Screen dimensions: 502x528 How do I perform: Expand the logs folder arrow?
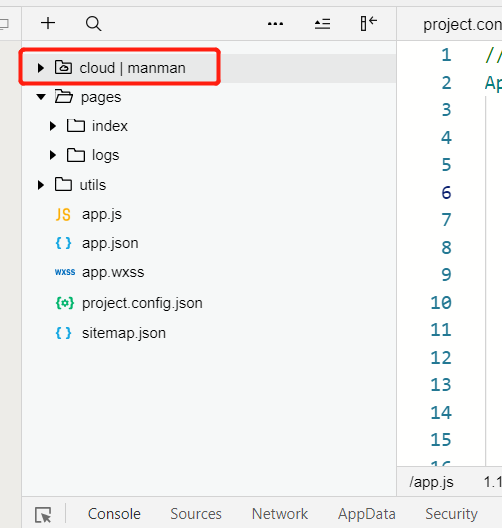click(x=53, y=155)
